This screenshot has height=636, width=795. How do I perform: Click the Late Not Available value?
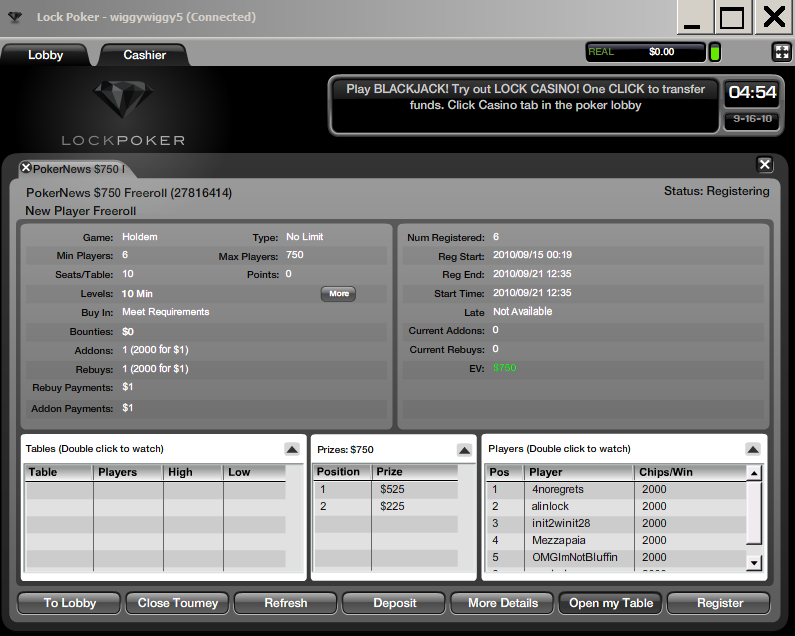click(x=523, y=311)
